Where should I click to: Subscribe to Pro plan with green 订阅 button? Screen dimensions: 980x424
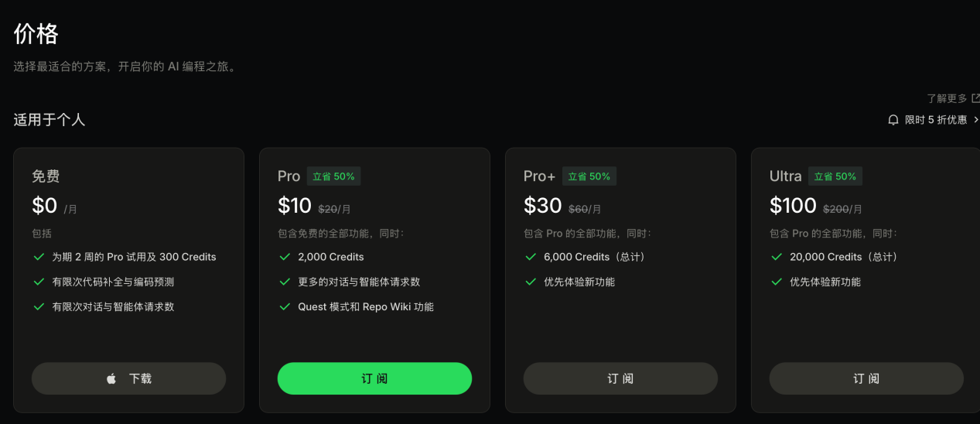[374, 378]
